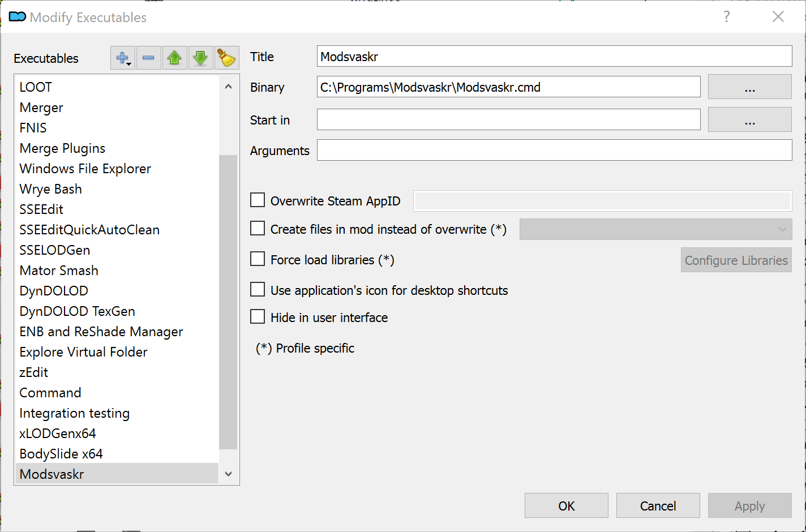Select xLODGenx64 entry

(x=117, y=433)
